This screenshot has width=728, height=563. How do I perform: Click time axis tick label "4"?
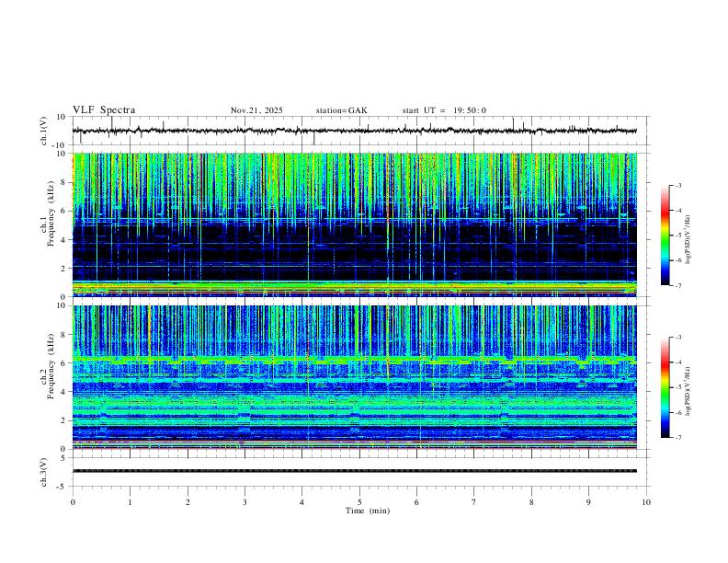[x=301, y=502]
